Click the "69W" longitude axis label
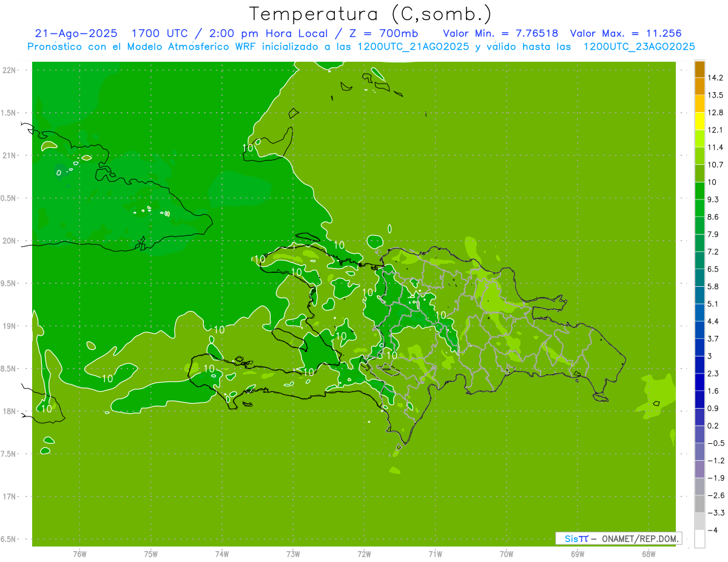This screenshot has width=728, height=562. click(x=578, y=554)
